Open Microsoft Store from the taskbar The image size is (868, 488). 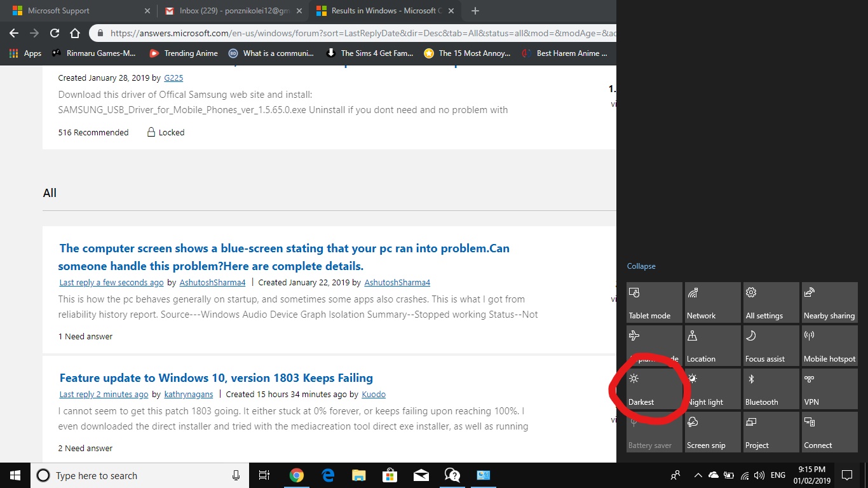click(390, 475)
